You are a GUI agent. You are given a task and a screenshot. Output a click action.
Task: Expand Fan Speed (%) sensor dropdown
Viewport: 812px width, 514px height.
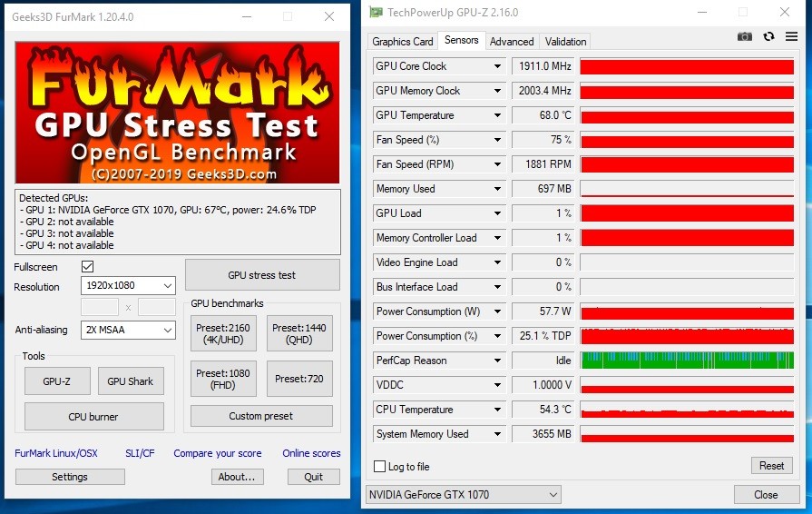(x=497, y=140)
